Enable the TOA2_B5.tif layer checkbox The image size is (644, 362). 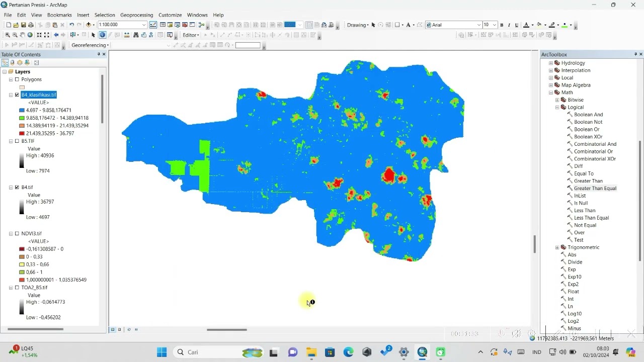click(17, 288)
